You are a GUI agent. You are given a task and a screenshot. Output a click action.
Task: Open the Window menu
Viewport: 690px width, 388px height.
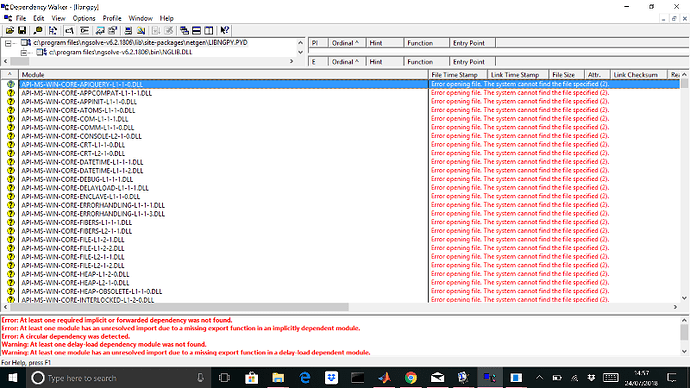pos(140,18)
